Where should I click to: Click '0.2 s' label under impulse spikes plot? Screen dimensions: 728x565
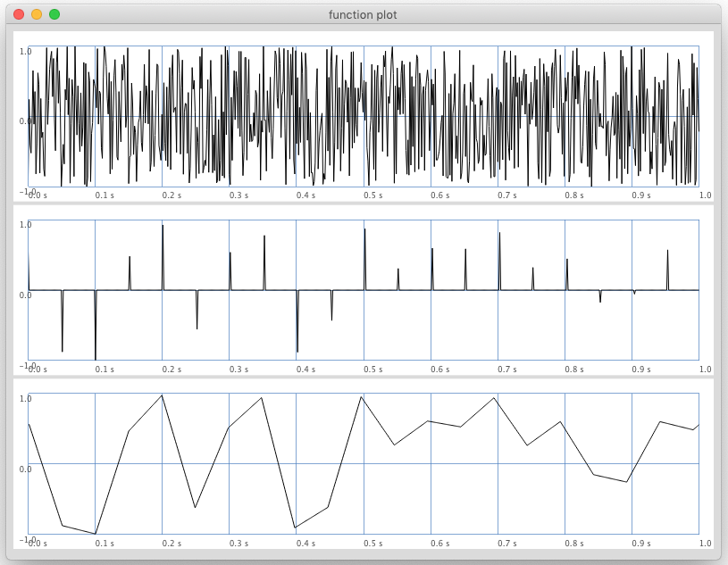coord(172,370)
